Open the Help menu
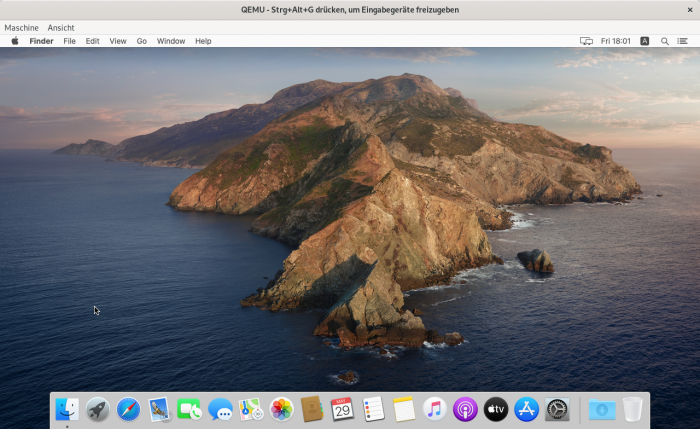The image size is (700, 429). point(203,41)
